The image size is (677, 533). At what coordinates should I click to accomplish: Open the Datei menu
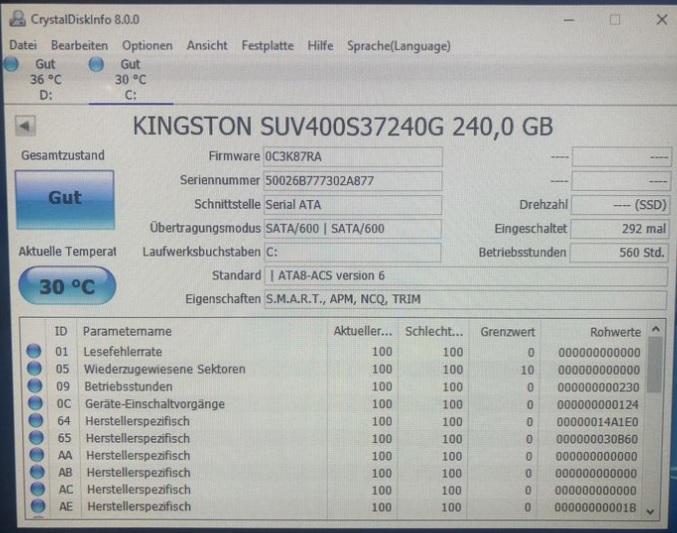point(23,45)
